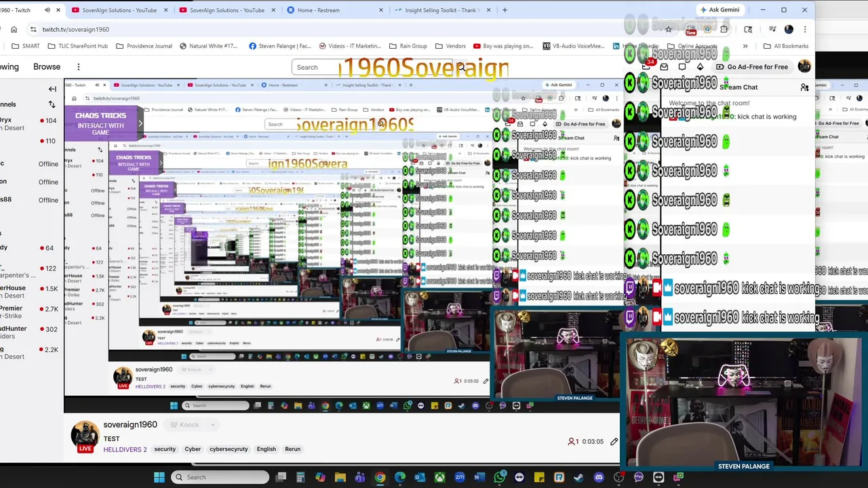Open the Providence Journal bookmark folder
This screenshot has width=868, height=488.
pos(144,46)
